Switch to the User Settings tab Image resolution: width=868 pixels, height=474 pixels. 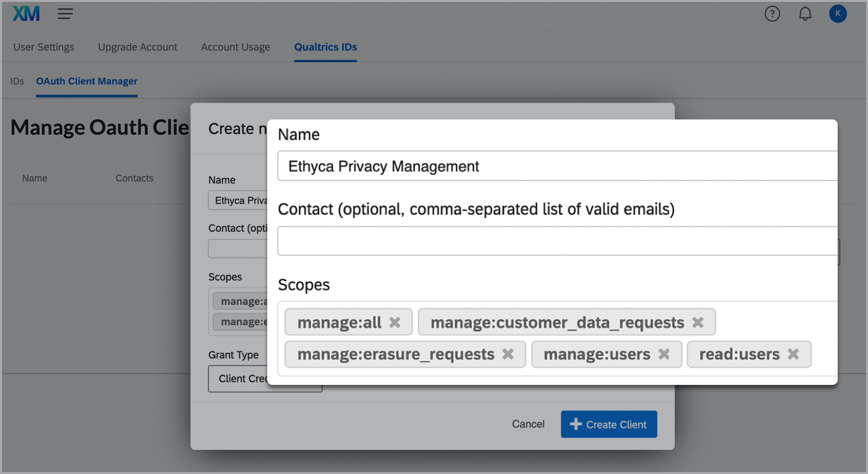coord(44,47)
